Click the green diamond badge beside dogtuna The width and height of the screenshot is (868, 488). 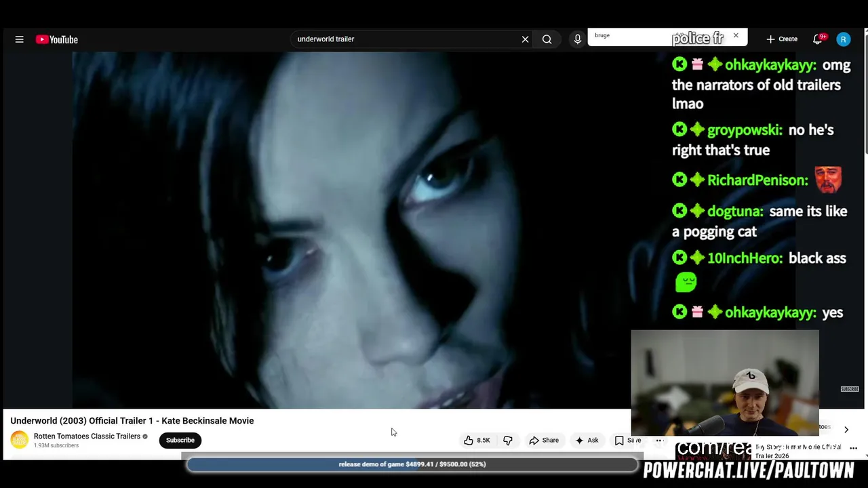pyautogui.click(x=697, y=211)
